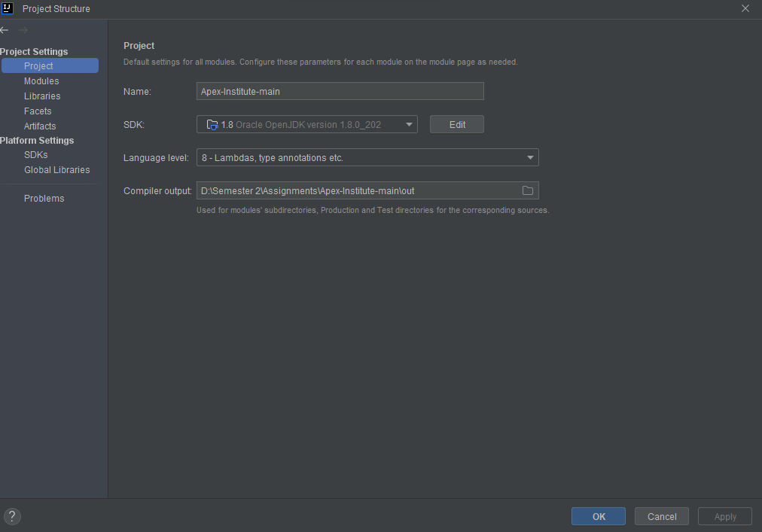Open the Problems section in the sidebar
Image resolution: width=762 pixels, height=532 pixels.
[44, 198]
